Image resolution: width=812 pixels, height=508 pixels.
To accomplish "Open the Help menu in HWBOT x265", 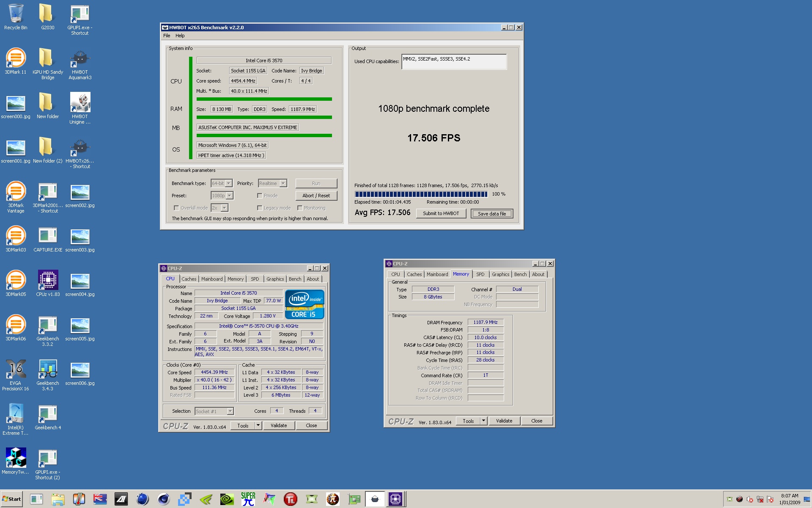I will point(180,36).
